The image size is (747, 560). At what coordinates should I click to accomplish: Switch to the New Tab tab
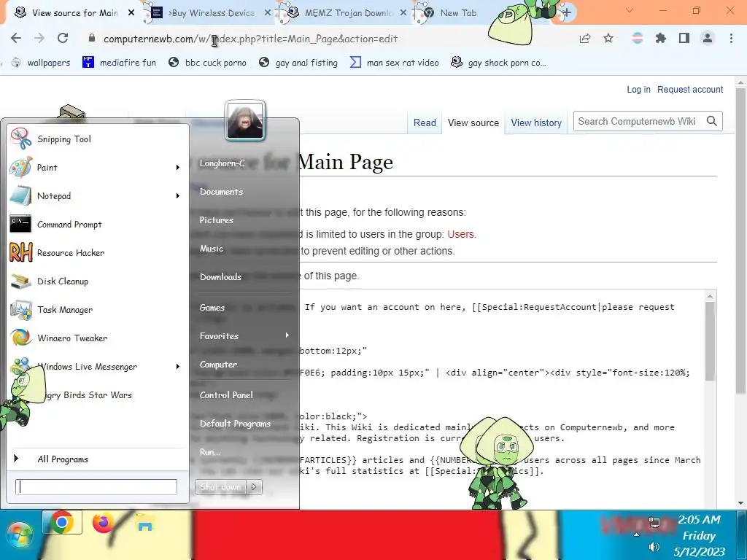tap(457, 13)
